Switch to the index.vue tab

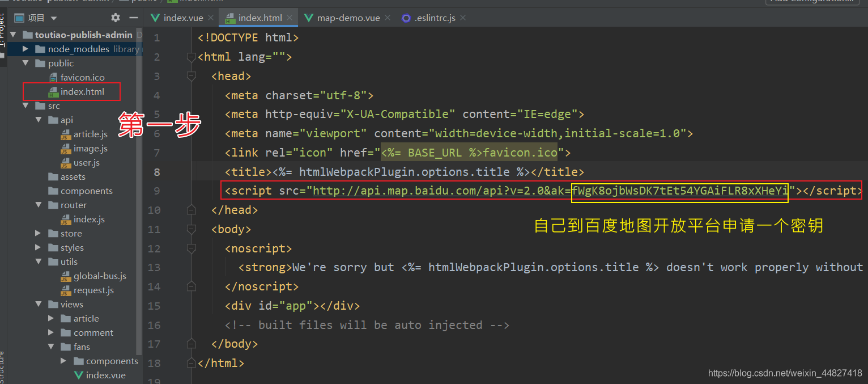click(x=183, y=18)
